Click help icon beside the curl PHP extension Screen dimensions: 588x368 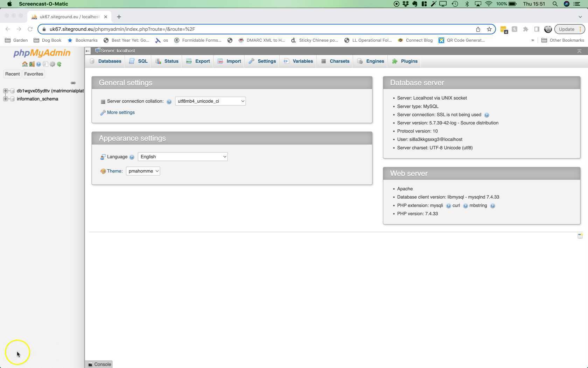click(465, 206)
